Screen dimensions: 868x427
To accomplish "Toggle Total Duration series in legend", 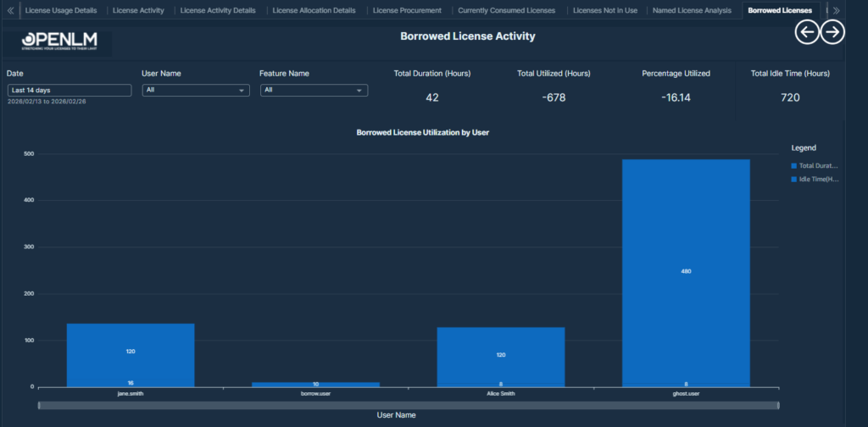I will 815,166.
